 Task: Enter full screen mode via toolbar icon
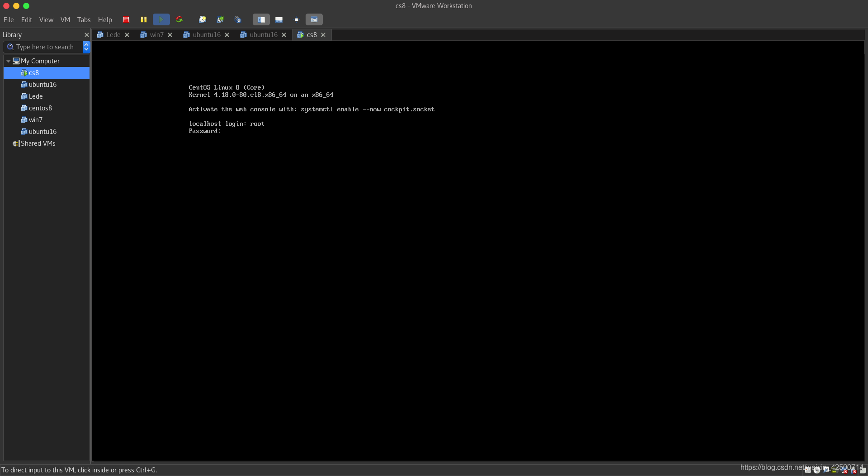coord(297,19)
